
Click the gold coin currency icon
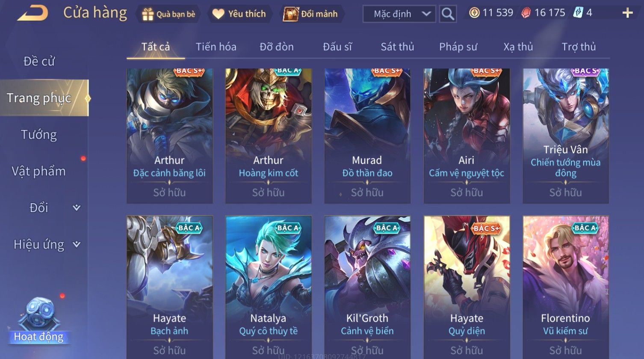click(x=474, y=13)
